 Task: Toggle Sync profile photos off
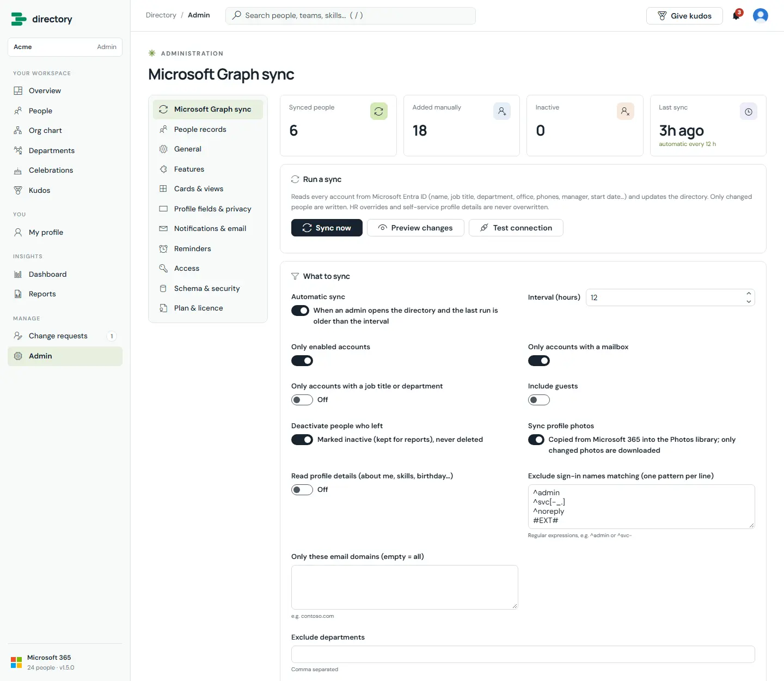(536, 440)
